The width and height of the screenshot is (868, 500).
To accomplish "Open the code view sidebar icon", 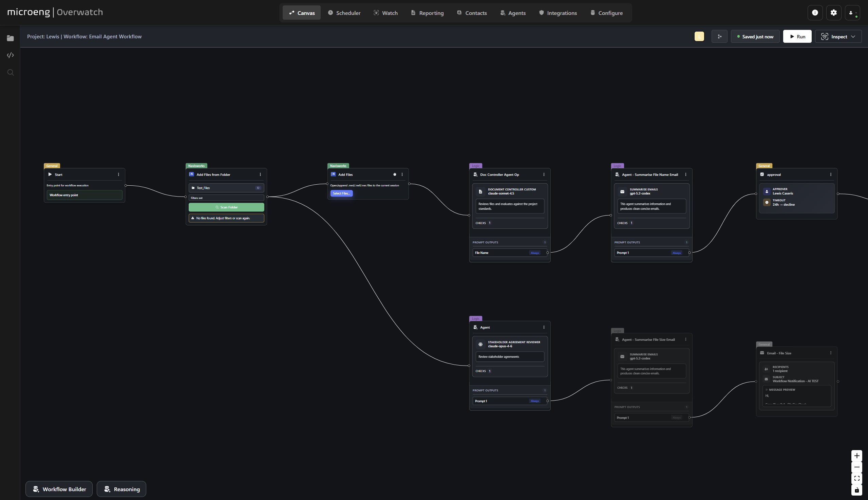I will [x=10, y=55].
